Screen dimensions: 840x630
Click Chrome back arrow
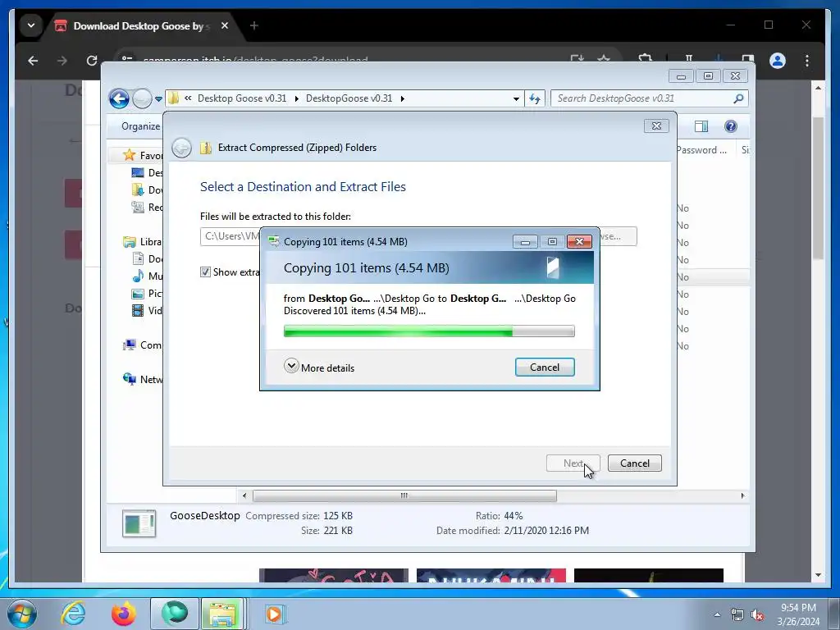coord(33,61)
